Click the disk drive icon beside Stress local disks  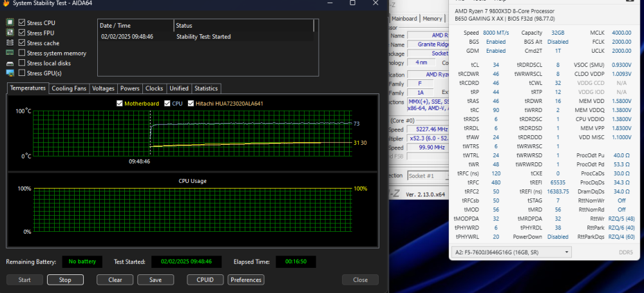10,63
